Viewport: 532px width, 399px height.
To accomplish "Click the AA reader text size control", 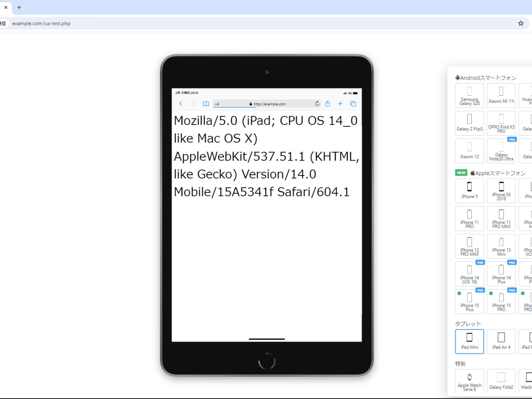I will click(x=217, y=104).
